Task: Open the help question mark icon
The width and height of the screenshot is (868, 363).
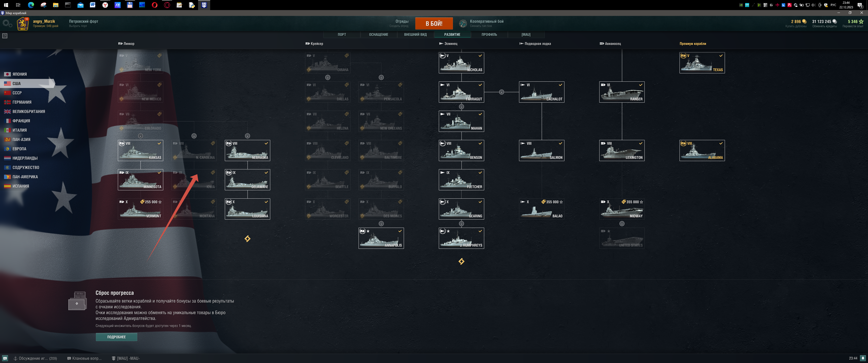Action: coord(5,36)
